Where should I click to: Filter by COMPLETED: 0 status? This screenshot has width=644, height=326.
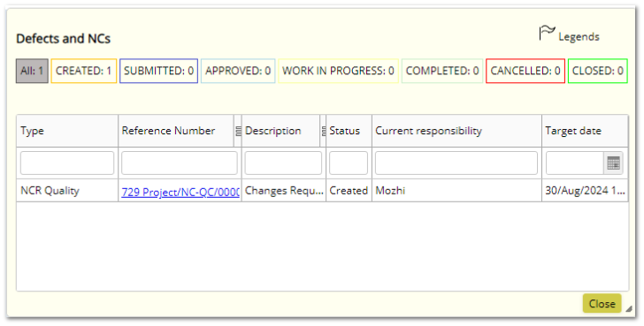pos(442,71)
